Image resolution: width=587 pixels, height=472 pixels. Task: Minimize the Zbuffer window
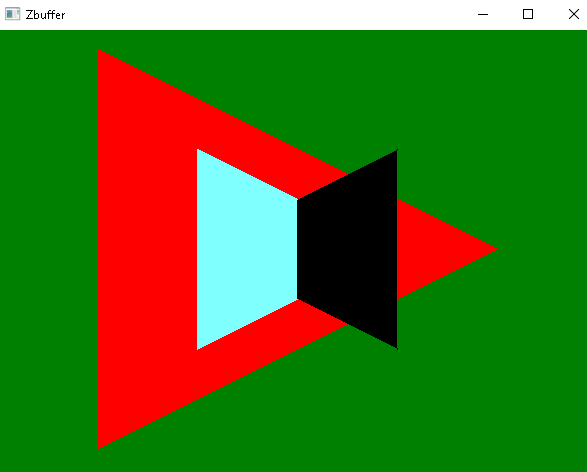(483, 15)
